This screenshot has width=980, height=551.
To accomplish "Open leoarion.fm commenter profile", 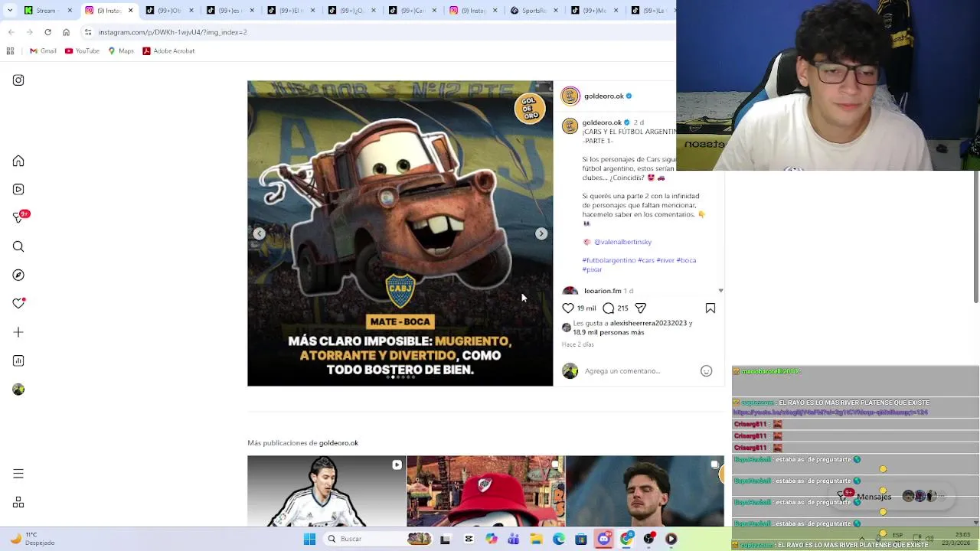I will pos(603,291).
